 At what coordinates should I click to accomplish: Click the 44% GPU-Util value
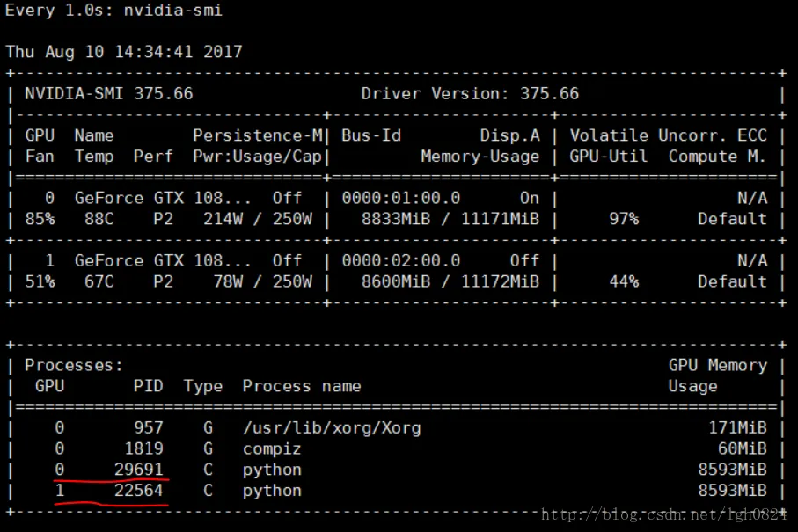point(624,281)
